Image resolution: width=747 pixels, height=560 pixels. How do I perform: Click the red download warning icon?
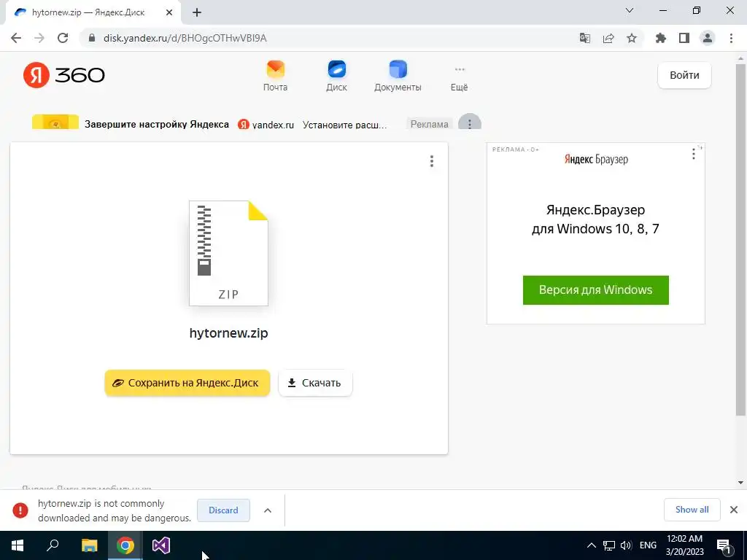click(20, 510)
